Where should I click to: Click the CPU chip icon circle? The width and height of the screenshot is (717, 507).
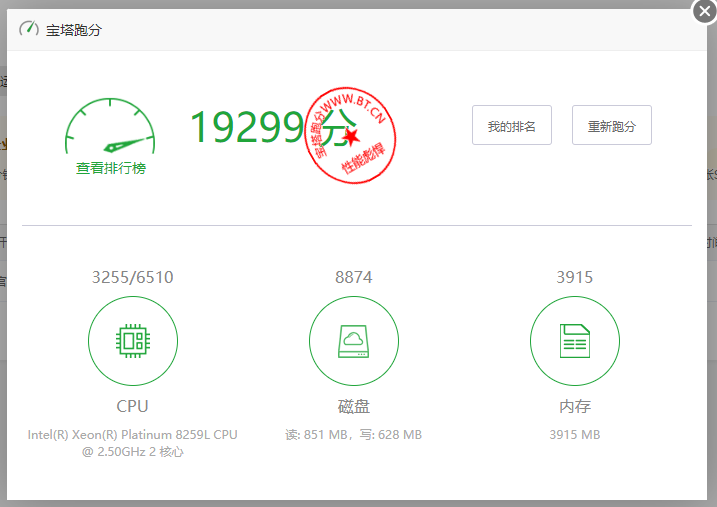133,341
